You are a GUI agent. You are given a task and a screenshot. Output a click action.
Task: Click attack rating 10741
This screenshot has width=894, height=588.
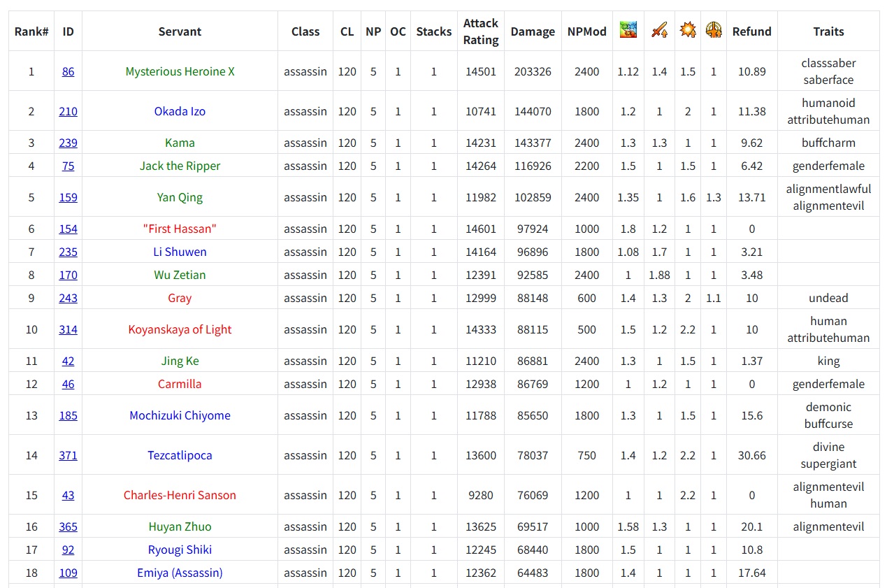[481, 111]
